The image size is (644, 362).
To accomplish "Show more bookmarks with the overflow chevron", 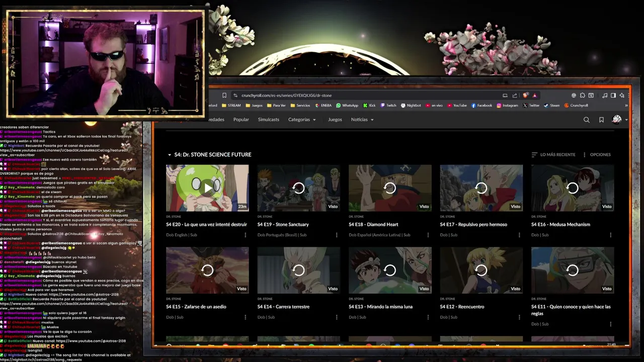I will point(626,106).
